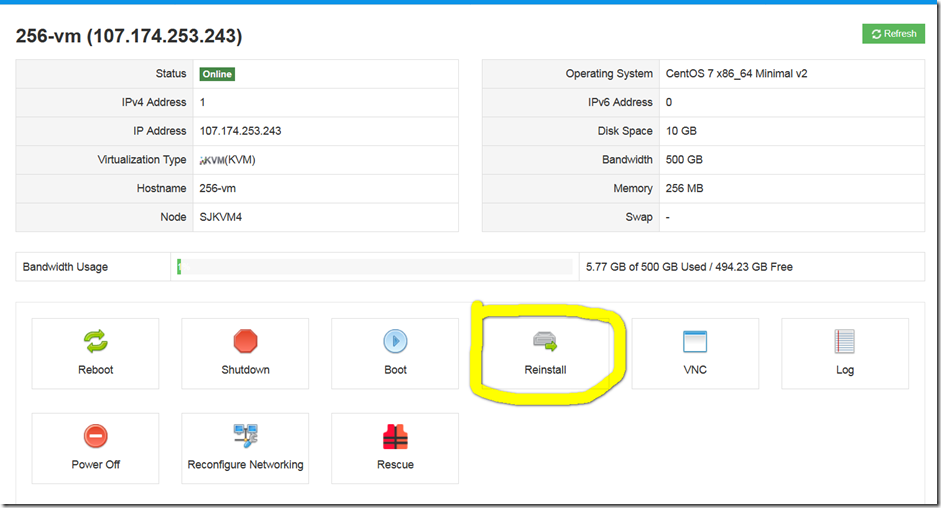Select the Node value SJKVM4
The height and width of the screenshot is (508, 941).
tap(221, 217)
